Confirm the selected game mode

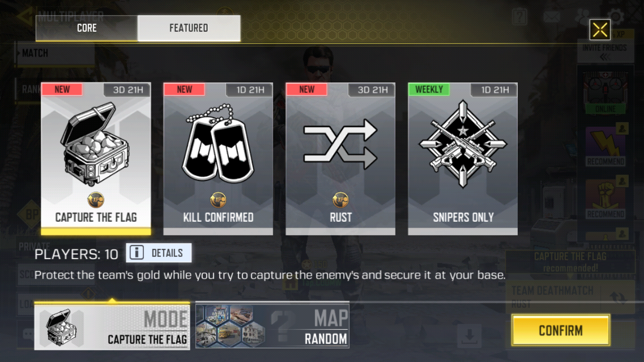[x=560, y=330]
